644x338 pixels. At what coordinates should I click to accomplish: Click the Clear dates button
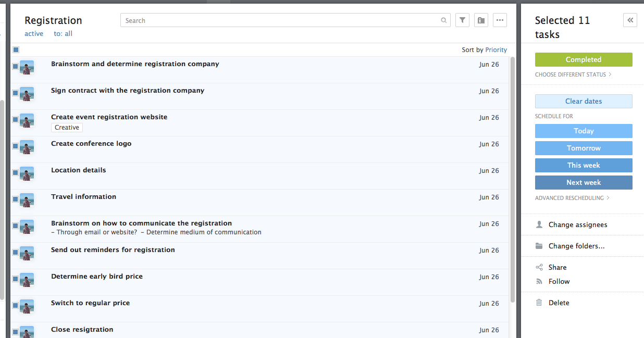pos(584,101)
